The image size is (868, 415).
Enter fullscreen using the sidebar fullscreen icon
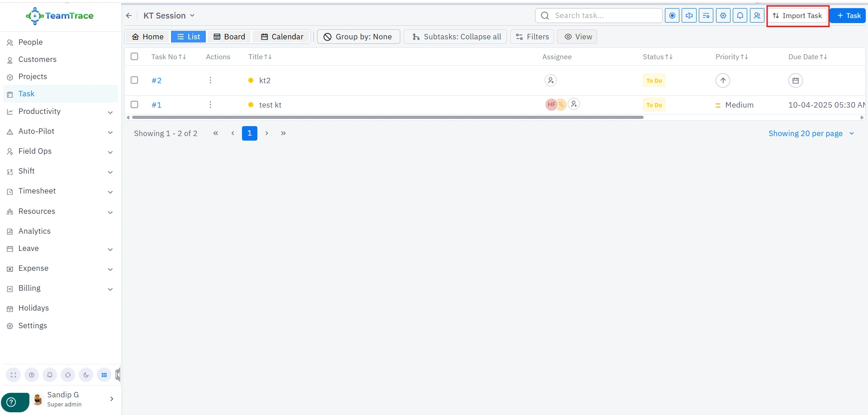tap(14, 375)
